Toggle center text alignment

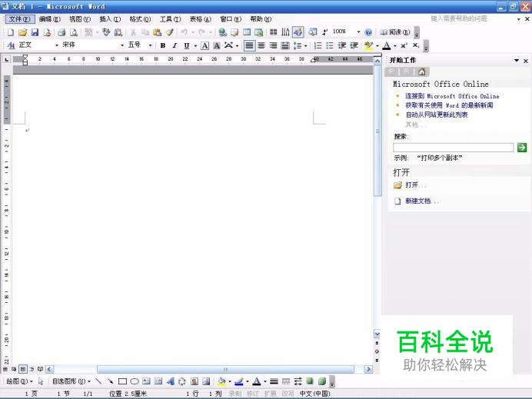tap(261, 45)
